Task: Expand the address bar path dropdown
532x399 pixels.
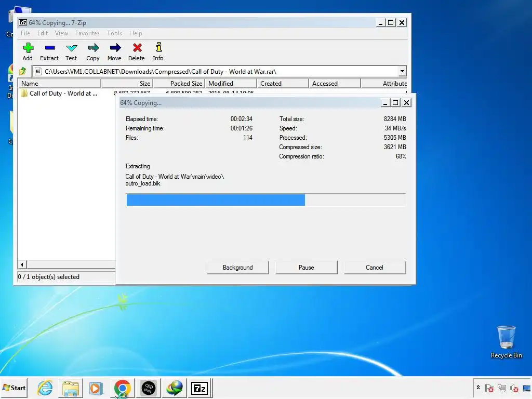Action: pos(402,71)
